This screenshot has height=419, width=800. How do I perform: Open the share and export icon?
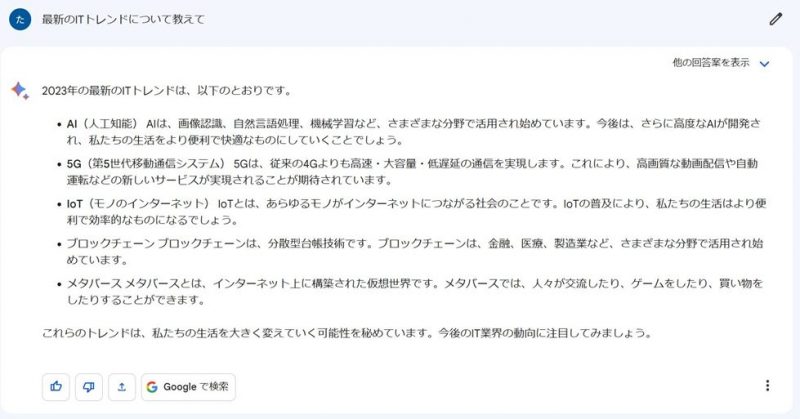121,387
